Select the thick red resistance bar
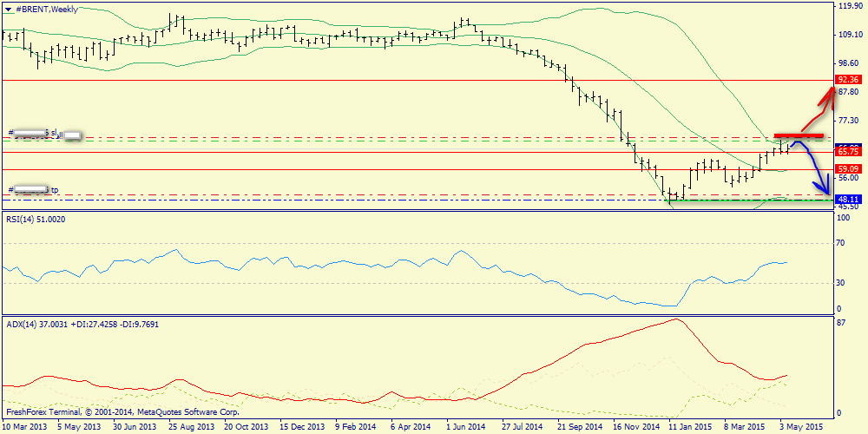868x434 pixels. (799, 135)
